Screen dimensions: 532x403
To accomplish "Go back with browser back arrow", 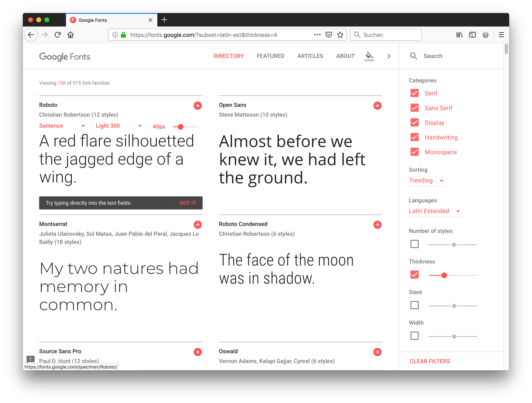I will tap(31, 35).
